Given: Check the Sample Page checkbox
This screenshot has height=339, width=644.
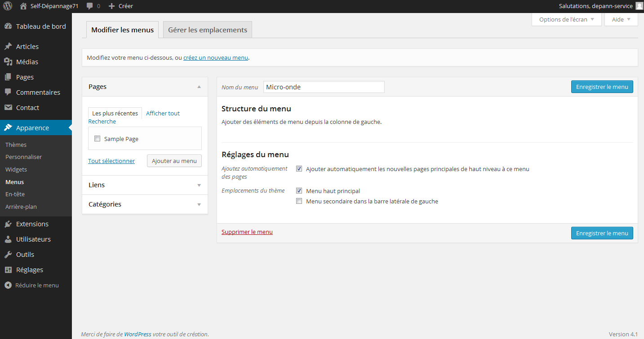Looking at the screenshot, I should (98, 138).
